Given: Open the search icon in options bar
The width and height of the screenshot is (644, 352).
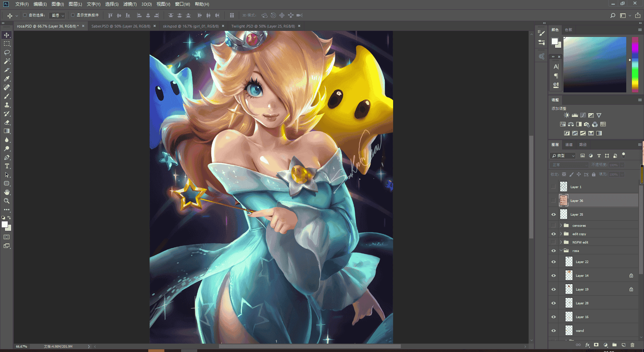Looking at the screenshot, I should [x=613, y=15].
